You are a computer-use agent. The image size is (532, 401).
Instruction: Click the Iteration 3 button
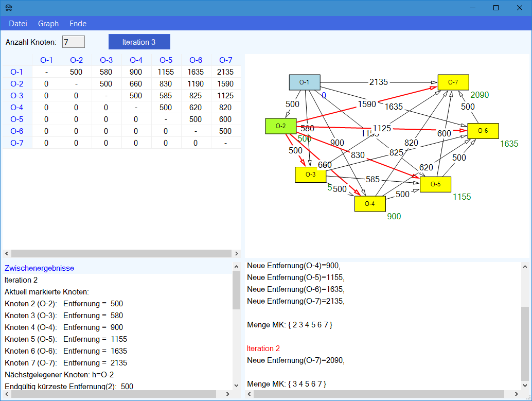tap(139, 42)
